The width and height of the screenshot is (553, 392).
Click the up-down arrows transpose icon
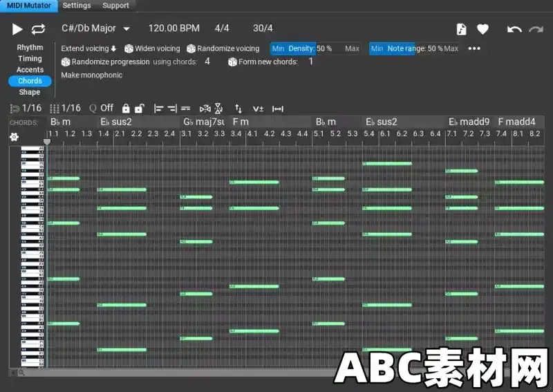click(238, 109)
